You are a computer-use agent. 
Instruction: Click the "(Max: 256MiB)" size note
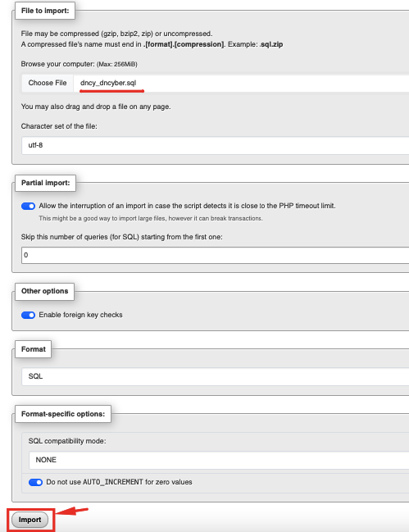point(117,64)
